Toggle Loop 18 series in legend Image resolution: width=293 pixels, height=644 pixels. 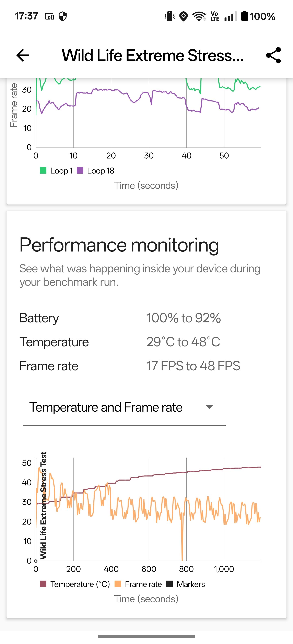click(95, 171)
